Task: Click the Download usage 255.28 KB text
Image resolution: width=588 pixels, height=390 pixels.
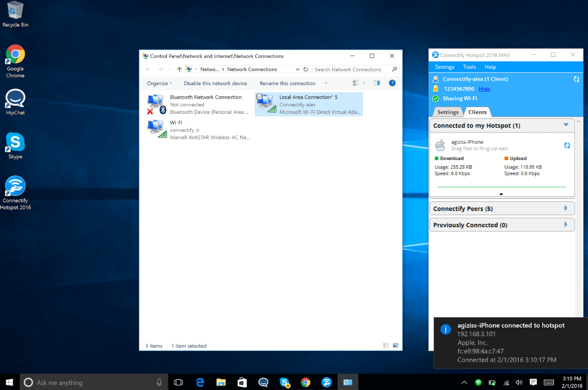Action: pyautogui.click(x=453, y=167)
